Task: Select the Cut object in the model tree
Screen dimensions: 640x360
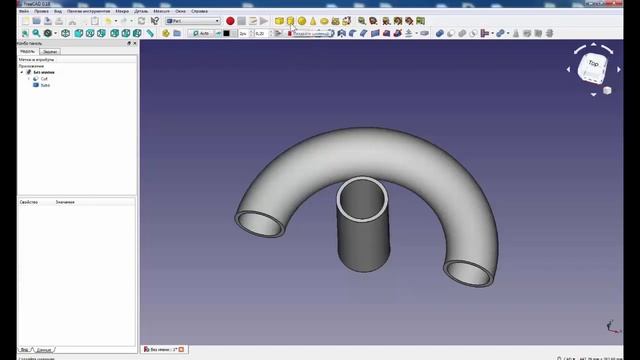Action: tap(44, 79)
